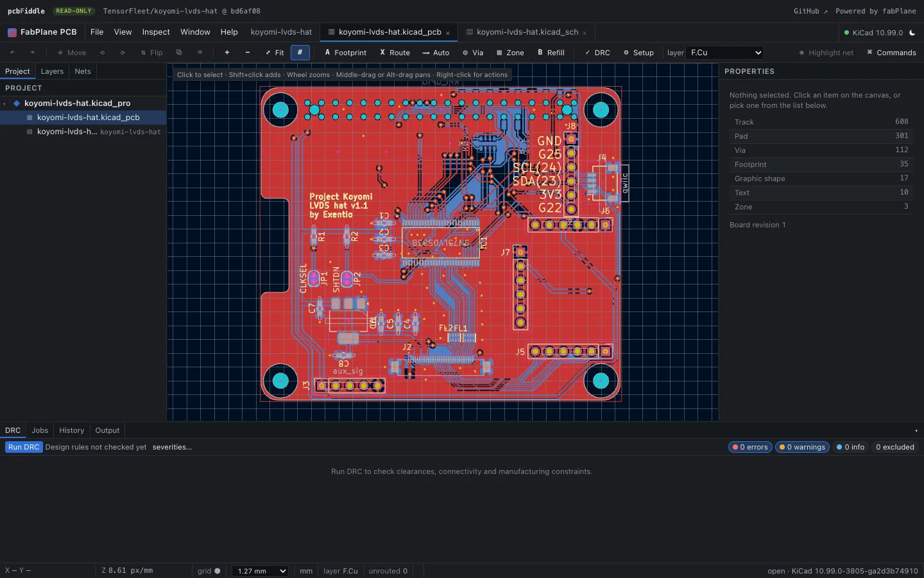Click Refill zones tool

click(x=551, y=53)
